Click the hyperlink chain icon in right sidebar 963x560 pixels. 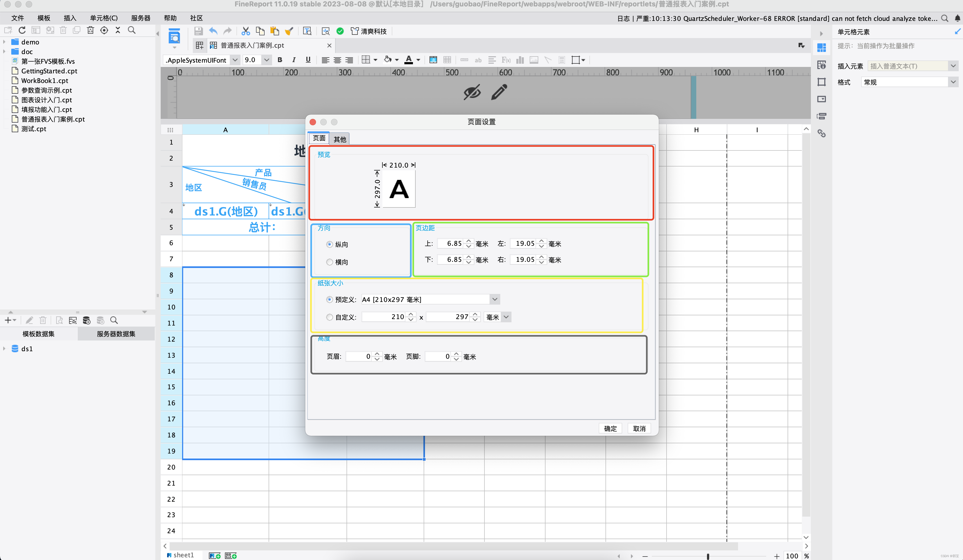coord(821,133)
